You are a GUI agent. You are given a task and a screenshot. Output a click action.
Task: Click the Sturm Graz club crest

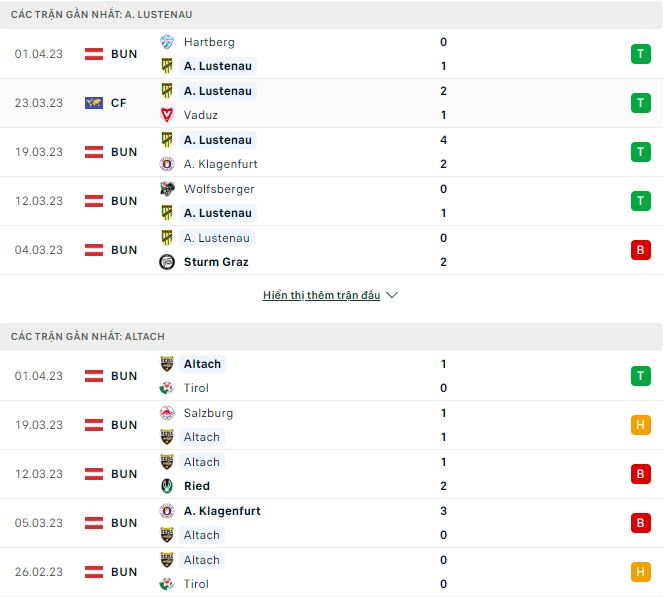click(x=167, y=262)
